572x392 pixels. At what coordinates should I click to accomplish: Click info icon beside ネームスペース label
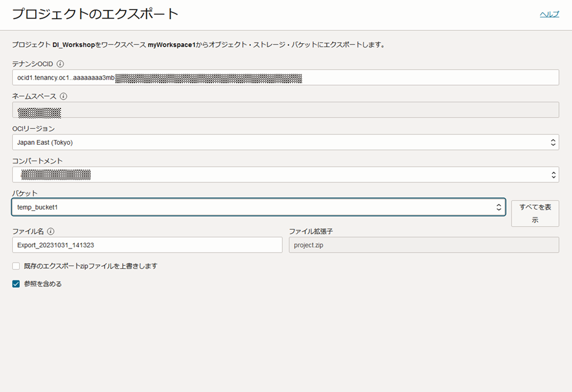pyautogui.click(x=63, y=96)
